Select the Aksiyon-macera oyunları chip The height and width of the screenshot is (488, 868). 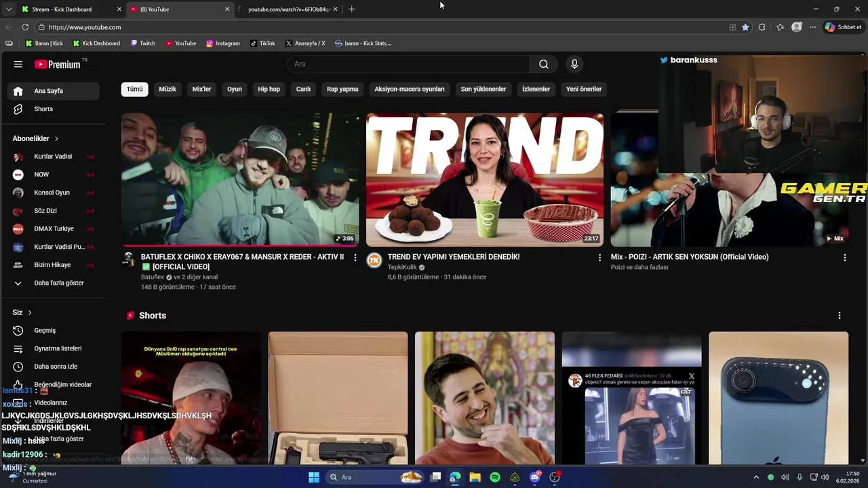point(410,89)
